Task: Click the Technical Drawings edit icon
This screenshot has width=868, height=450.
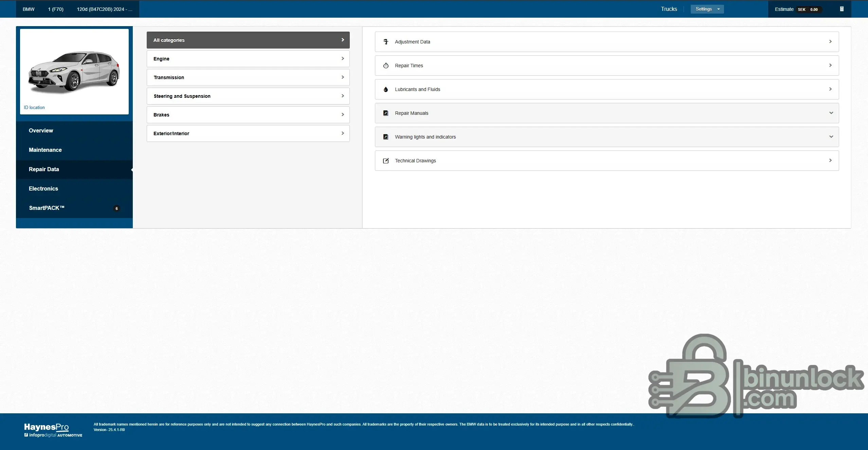Action: 386,161
